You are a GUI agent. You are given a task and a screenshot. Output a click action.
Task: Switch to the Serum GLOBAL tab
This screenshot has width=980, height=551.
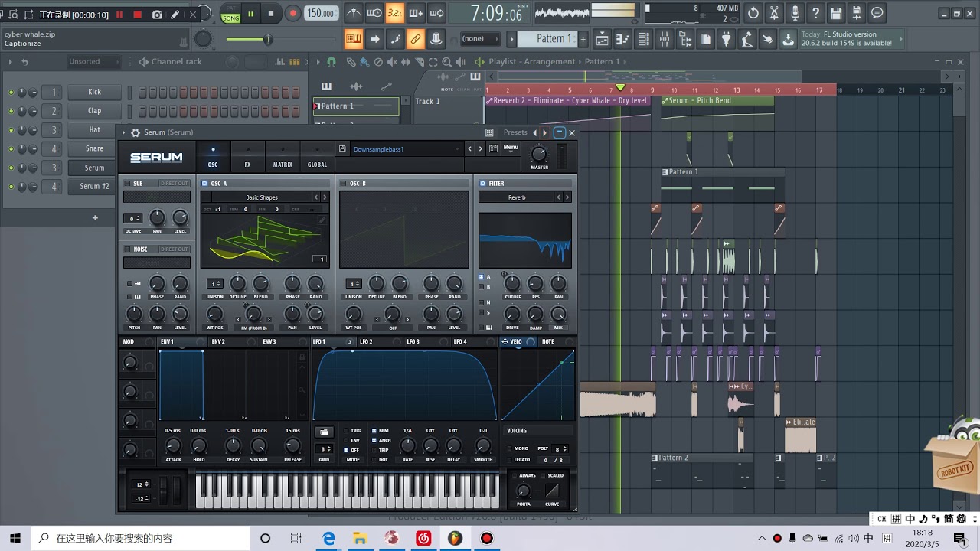coord(317,156)
